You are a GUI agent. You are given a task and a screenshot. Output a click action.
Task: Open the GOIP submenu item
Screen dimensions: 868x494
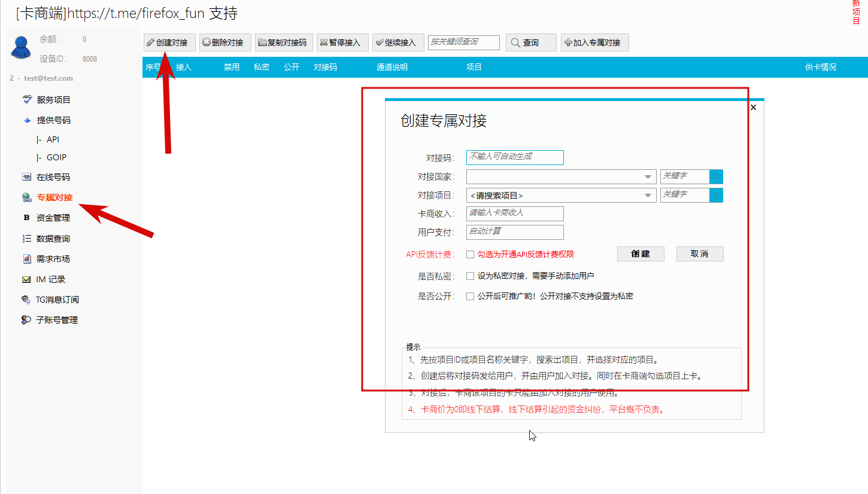[56, 157]
